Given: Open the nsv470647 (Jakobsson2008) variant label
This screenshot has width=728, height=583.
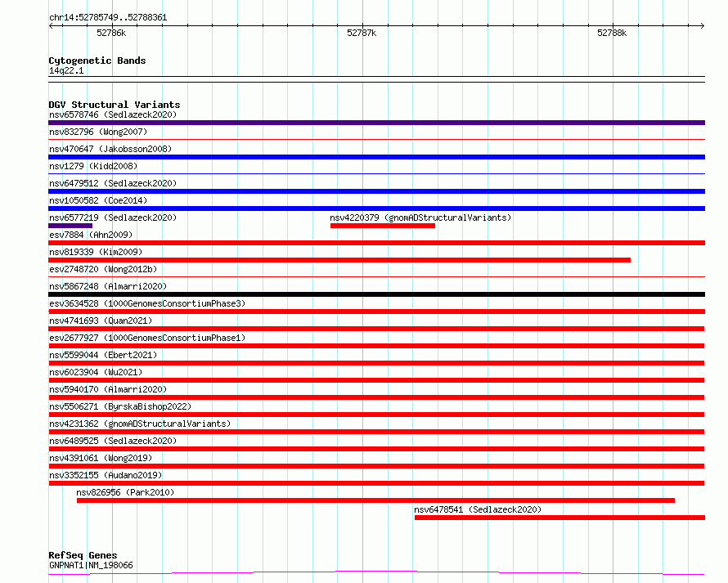Looking at the screenshot, I should pyautogui.click(x=110, y=149).
